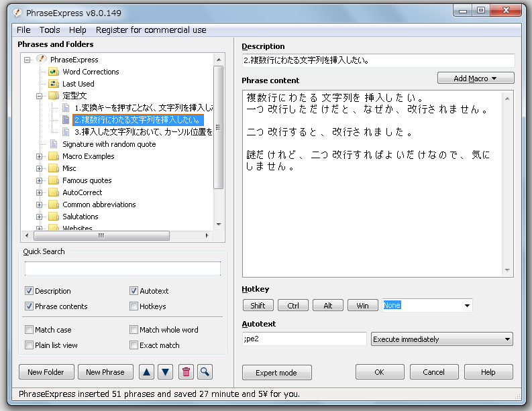532x411 pixels.
Task: Expand the Salutations folder
Action: tap(40, 217)
